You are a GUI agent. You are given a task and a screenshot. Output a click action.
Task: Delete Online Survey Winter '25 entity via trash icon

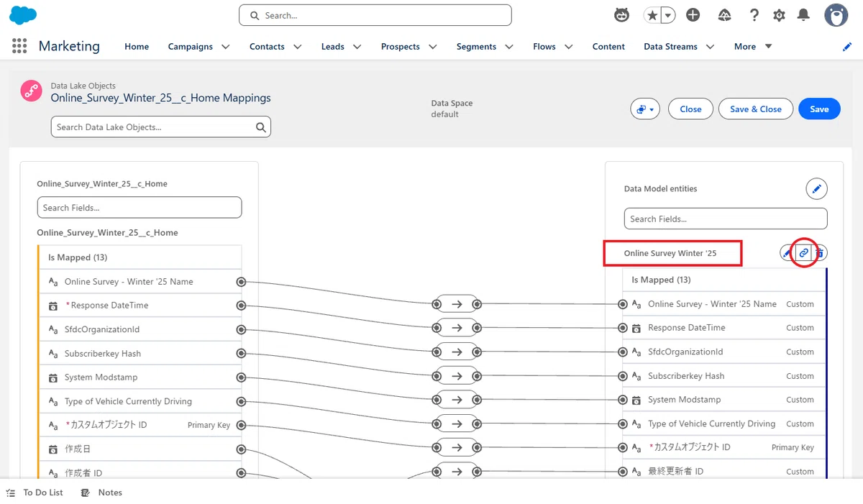pos(820,253)
